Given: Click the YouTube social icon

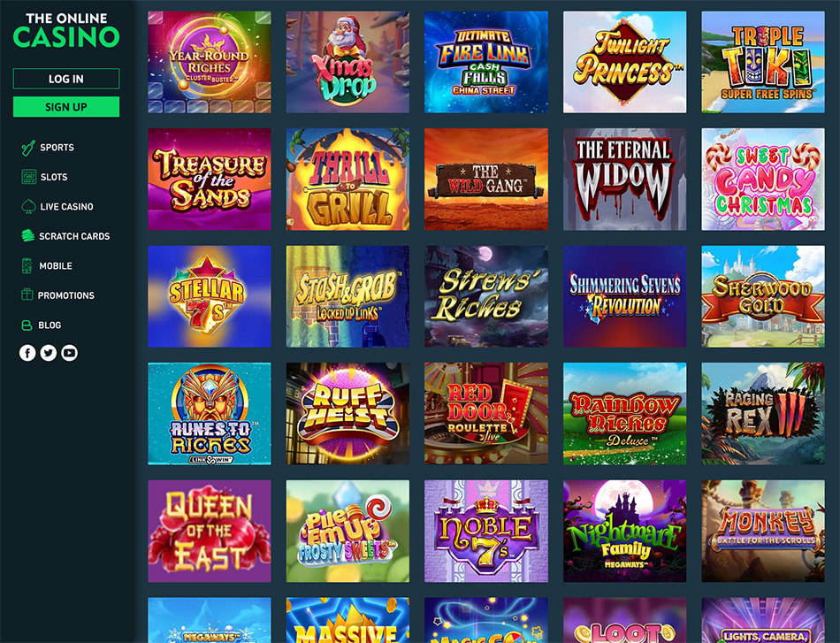Looking at the screenshot, I should coord(69,353).
